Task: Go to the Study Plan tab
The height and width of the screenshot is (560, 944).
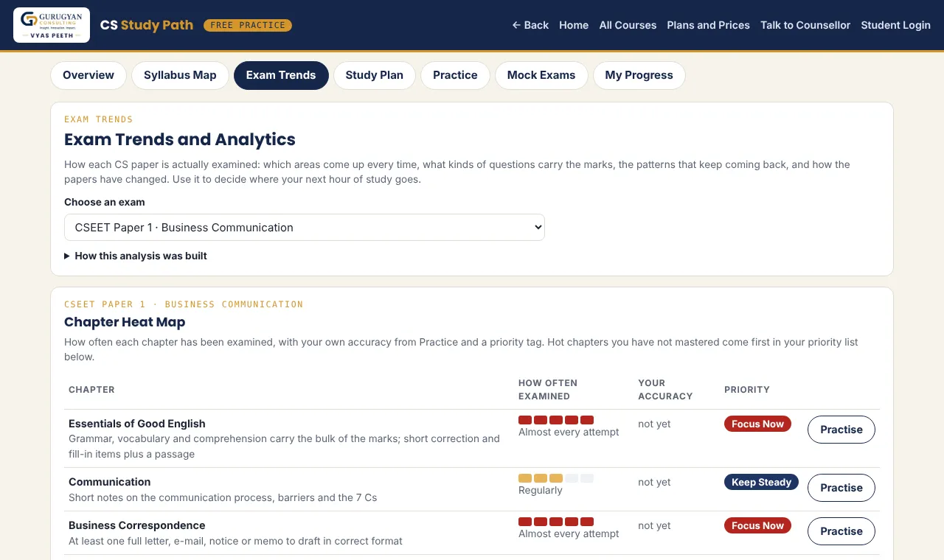Action: pos(375,75)
